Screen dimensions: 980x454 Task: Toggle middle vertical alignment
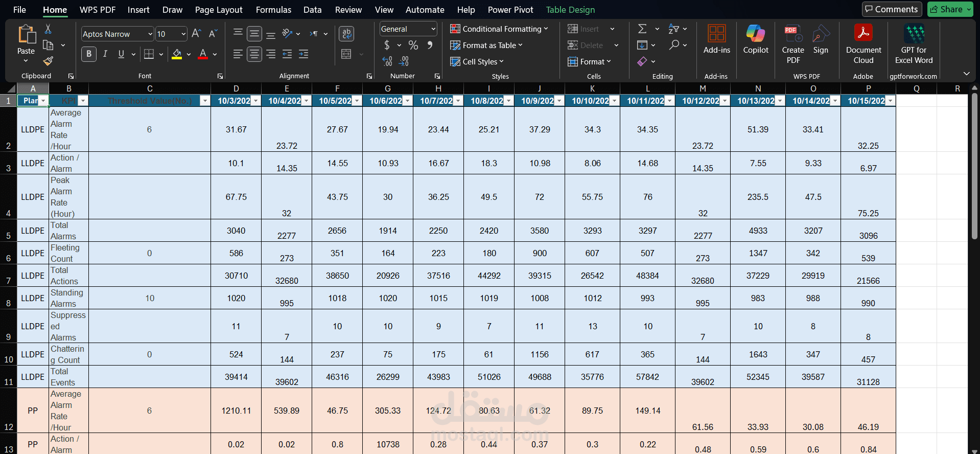pyautogui.click(x=254, y=34)
